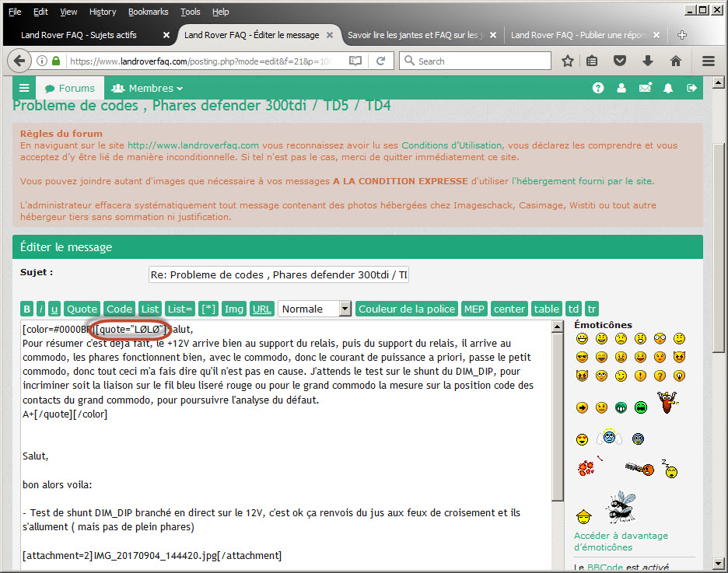The height and width of the screenshot is (573, 728).
Task: Open the Pocket icon in toolbar
Action: point(620,61)
